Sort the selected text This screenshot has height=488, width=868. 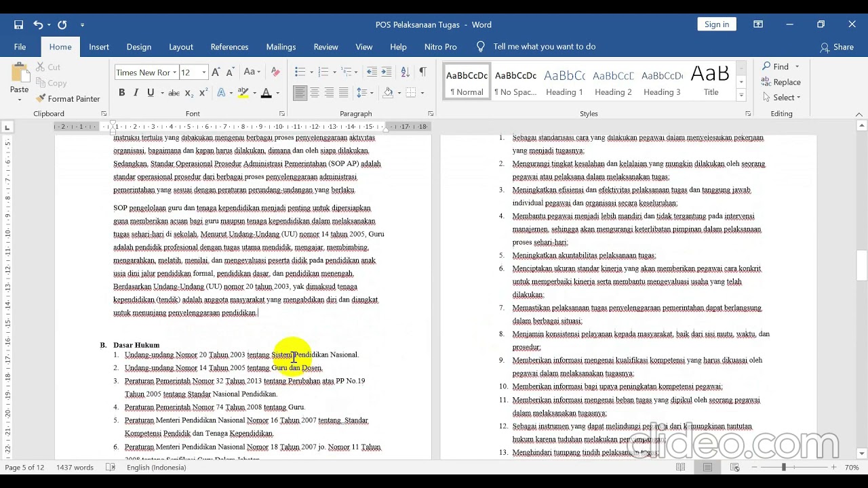click(x=405, y=72)
